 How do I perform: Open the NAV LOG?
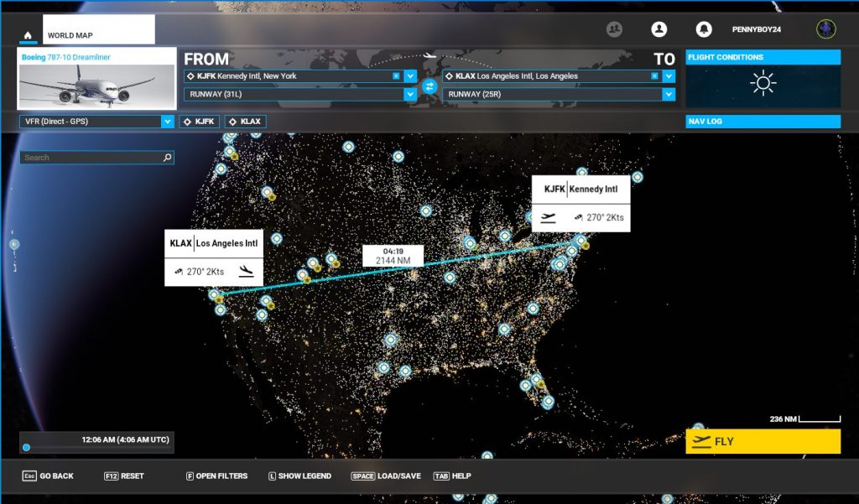click(763, 121)
